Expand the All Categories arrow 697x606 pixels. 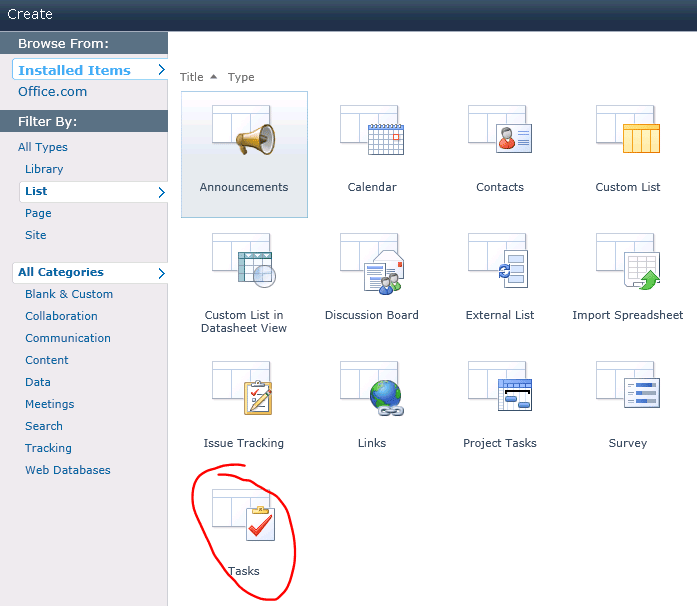[x=161, y=273]
